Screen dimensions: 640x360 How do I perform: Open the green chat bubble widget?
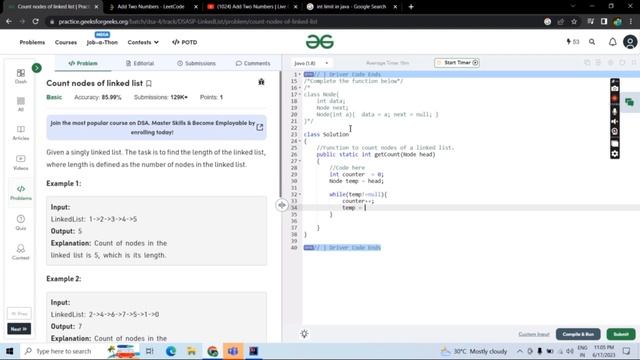click(629, 102)
